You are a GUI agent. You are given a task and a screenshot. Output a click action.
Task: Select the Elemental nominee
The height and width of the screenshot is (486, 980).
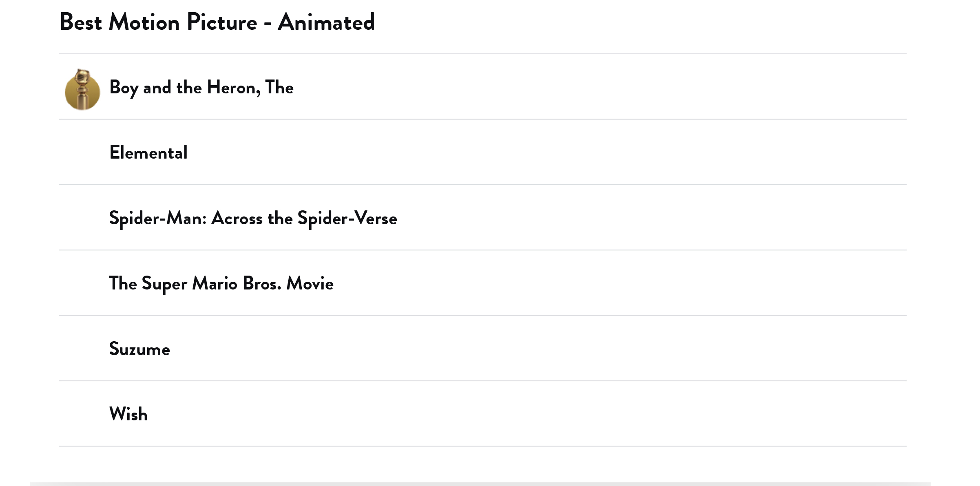coord(148,153)
